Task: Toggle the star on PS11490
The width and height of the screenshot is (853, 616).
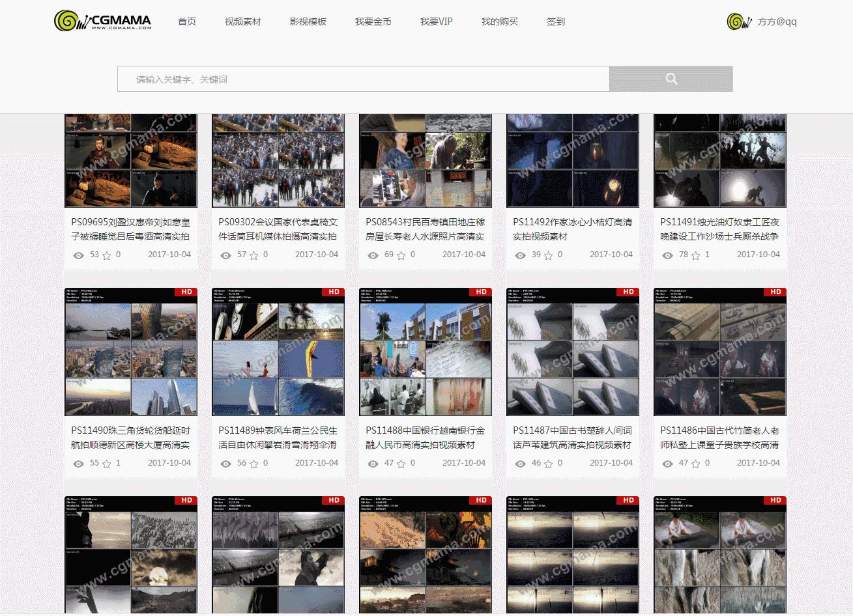Action: (107, 464)
